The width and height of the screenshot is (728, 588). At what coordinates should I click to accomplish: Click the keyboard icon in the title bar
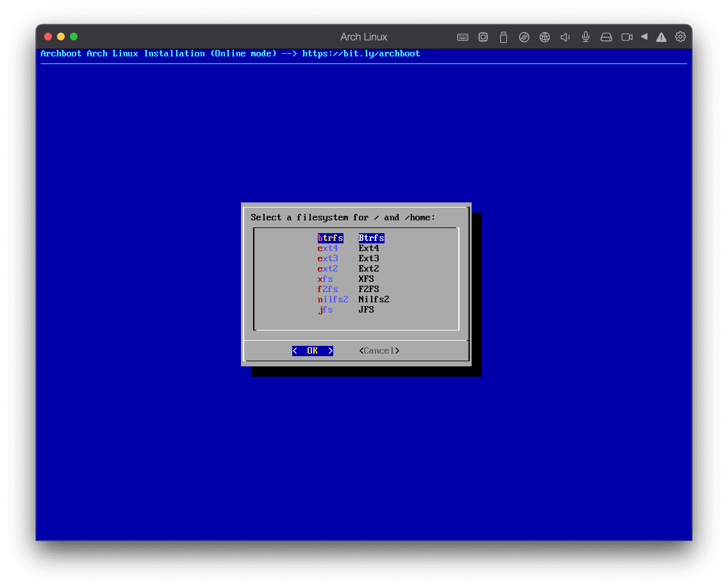pyautogui.click(x=462, y=37)
